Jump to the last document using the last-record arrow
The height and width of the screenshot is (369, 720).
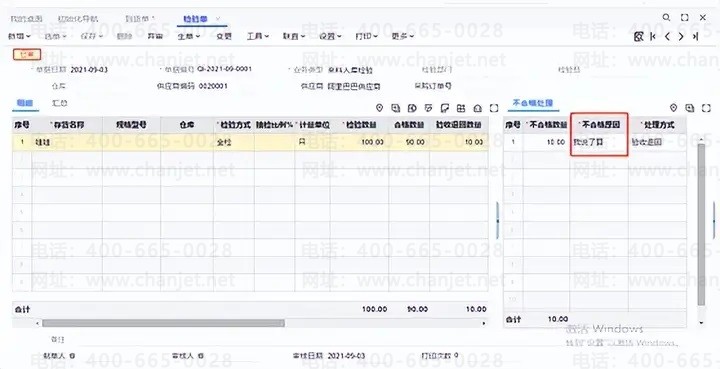click(696, 37)
